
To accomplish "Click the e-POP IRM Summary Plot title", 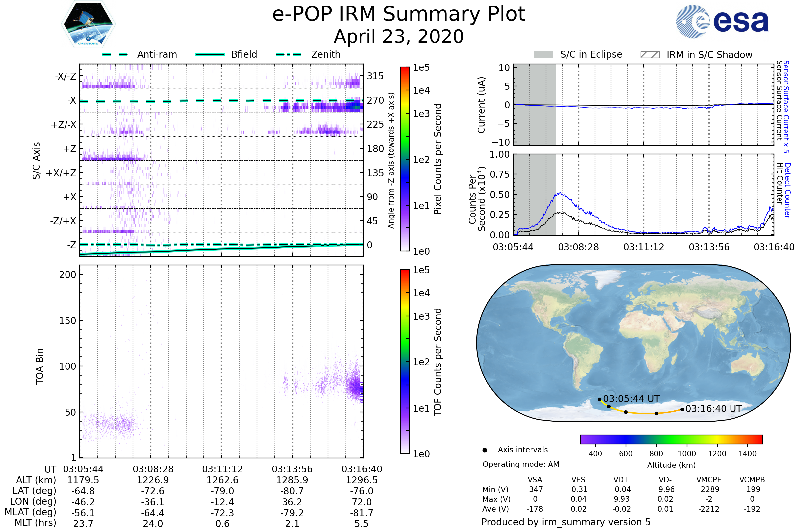I will [x=399, y=14].
